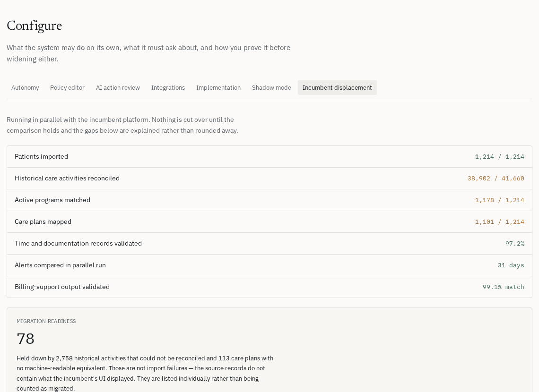Click the 38,902 / 41,660 value
This screenshot has height=392, width=539.
click(x=496, y=178)
